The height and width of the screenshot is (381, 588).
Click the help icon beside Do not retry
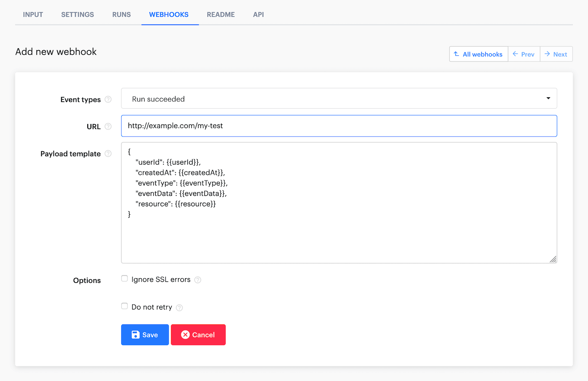(179, 307)
